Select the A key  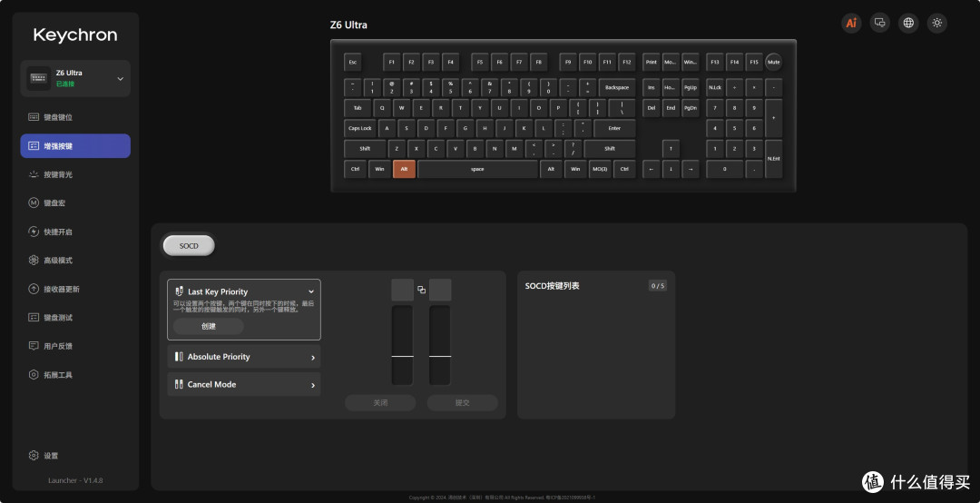tap(387, 128)
